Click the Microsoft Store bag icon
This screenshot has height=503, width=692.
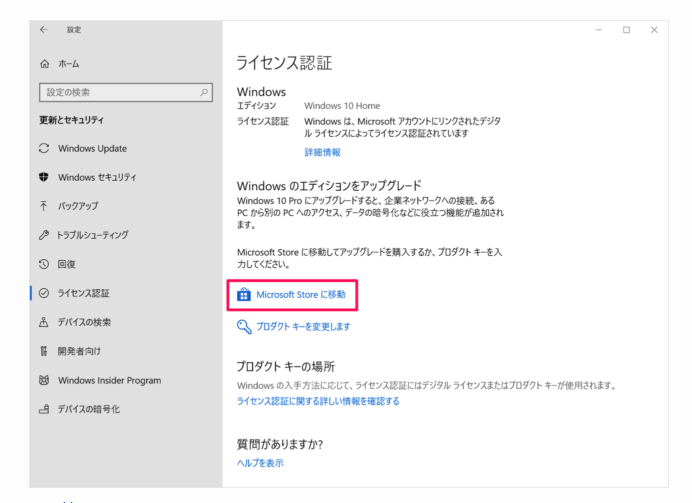[x=243, y=295]
